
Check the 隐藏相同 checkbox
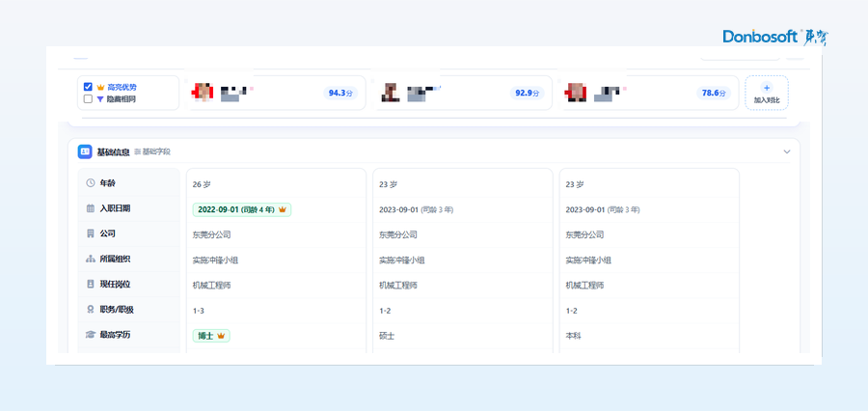point(88,99)
